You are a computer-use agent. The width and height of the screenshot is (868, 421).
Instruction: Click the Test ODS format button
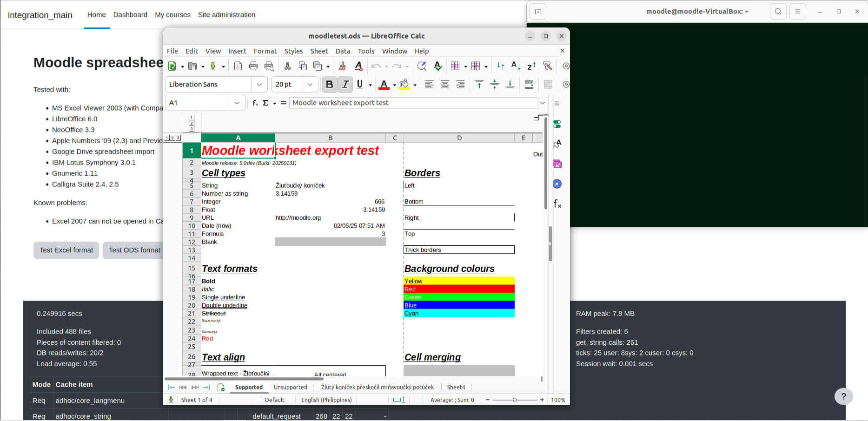coord(134,250)
